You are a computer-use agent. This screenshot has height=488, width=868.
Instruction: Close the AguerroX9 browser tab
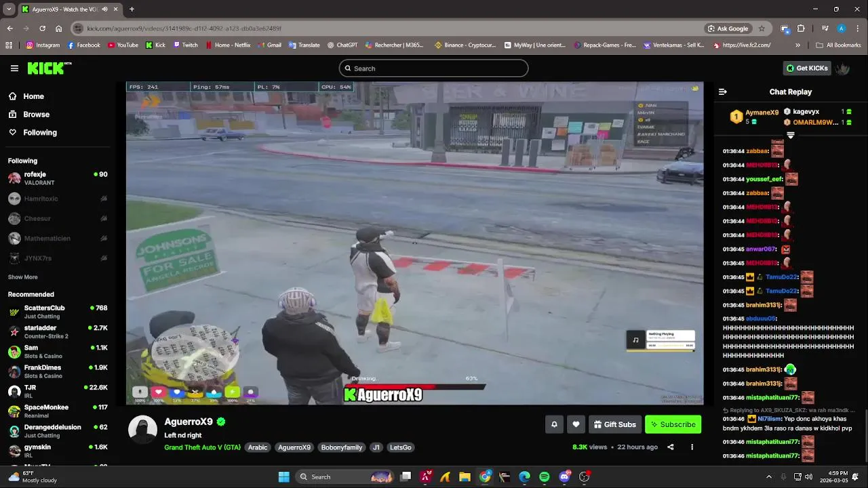click(117, 9)
